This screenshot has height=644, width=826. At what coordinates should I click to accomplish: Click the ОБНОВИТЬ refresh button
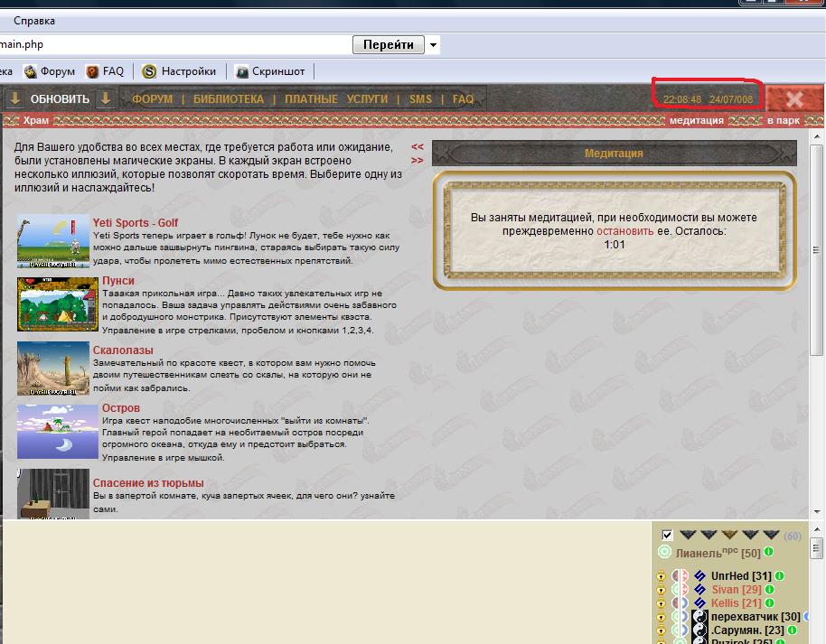pos(60,99)
